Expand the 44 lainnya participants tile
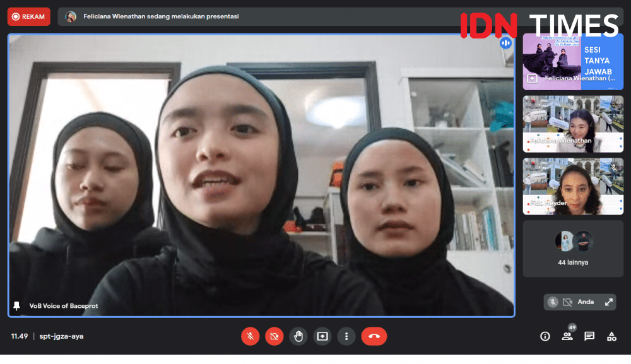631x364 pixels. [573, 249]
